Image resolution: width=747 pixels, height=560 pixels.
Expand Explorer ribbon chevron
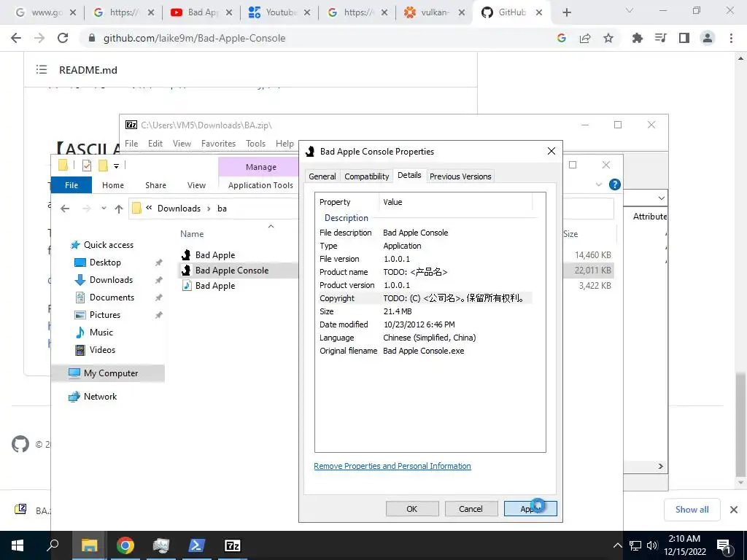[599, 184]
